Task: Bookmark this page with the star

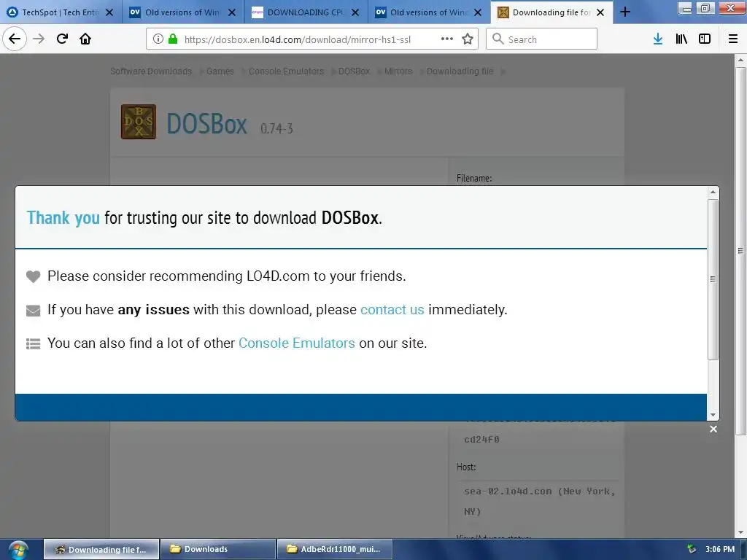Action: point(468,39)
